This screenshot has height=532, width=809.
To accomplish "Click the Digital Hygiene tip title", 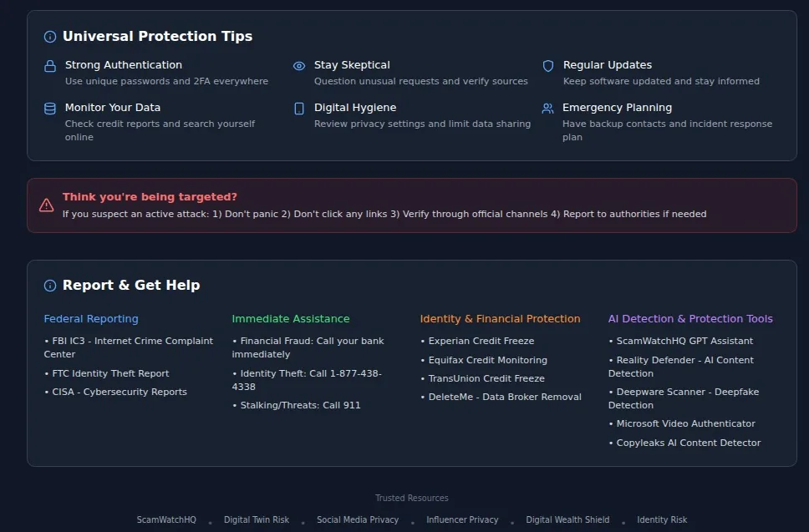I will (355, 108).
